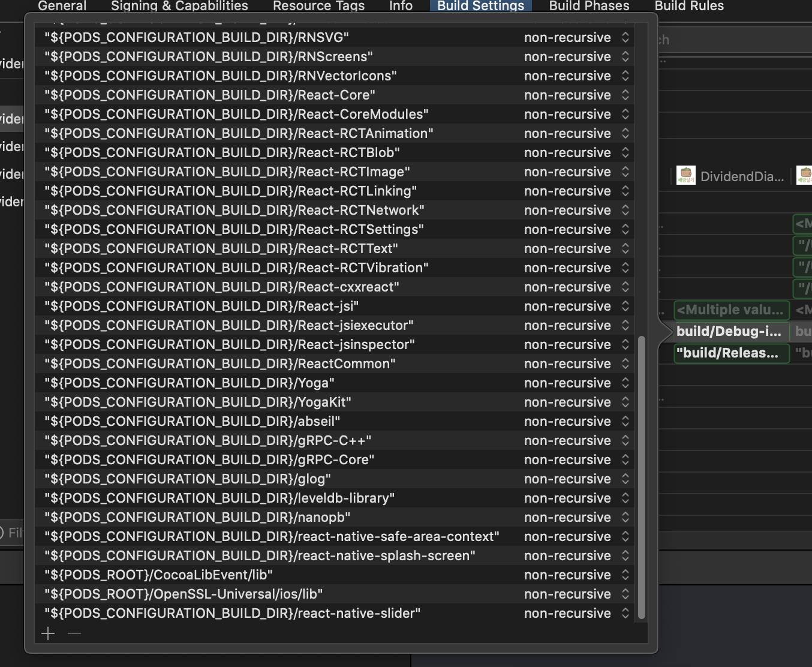Open the General tab
The width and height of the screenshot is (812, 667).
[62, 6]
